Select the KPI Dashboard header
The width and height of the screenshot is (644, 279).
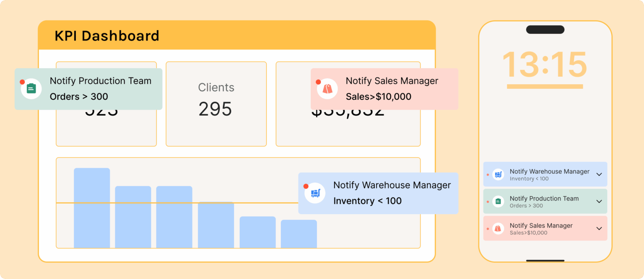(107, 36)
